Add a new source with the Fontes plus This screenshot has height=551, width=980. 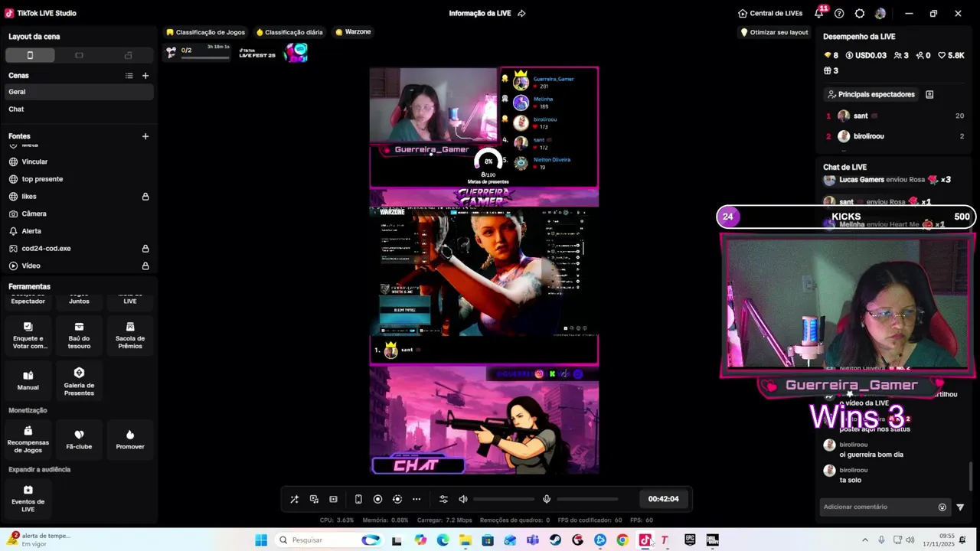point(145,136)
